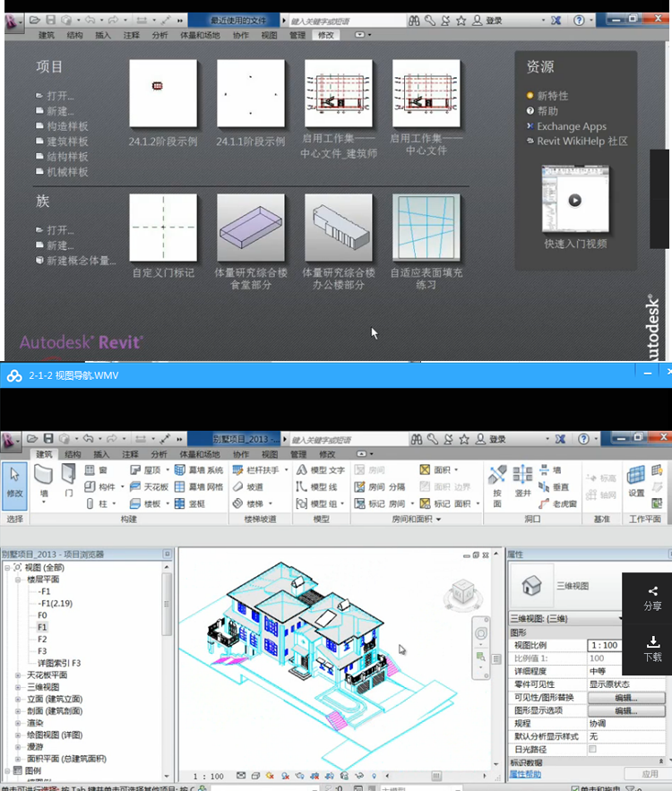Open the 体量和场地 tab in top Revit window
The height and width of the screenshot is (791, 672).
pyautogui.click(x=201, y=35)
